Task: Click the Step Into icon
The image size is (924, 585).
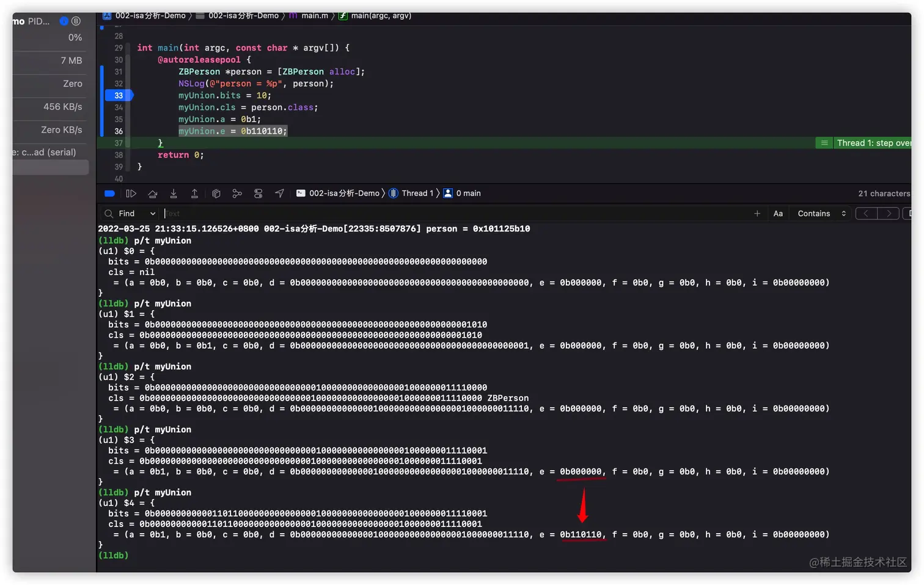Action: coord(174,194)
